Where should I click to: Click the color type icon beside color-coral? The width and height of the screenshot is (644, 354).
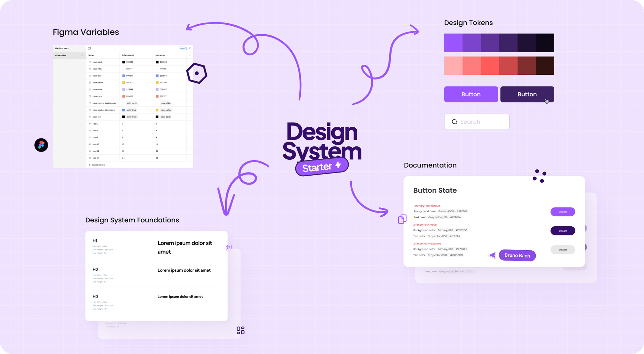coord(90,96)
